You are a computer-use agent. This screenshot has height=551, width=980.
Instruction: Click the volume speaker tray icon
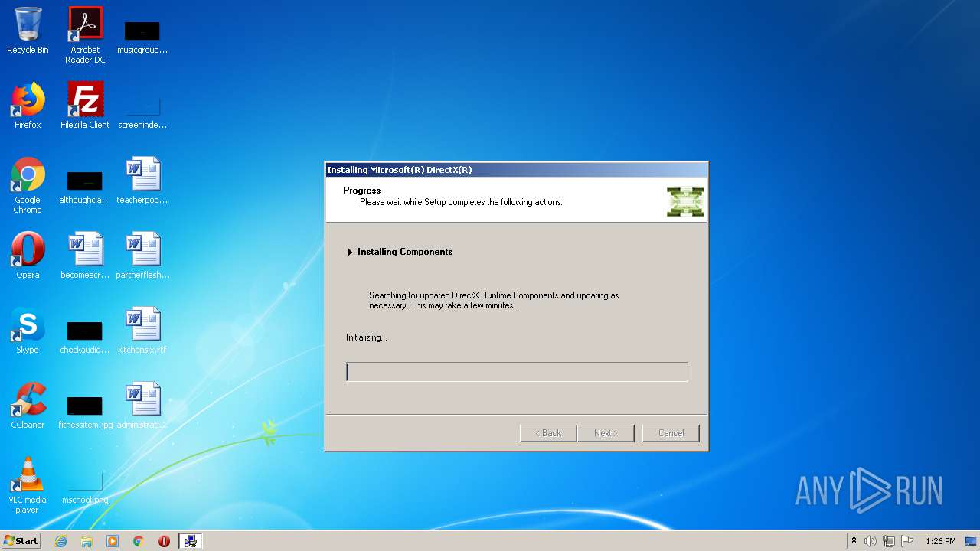point(871,541)
